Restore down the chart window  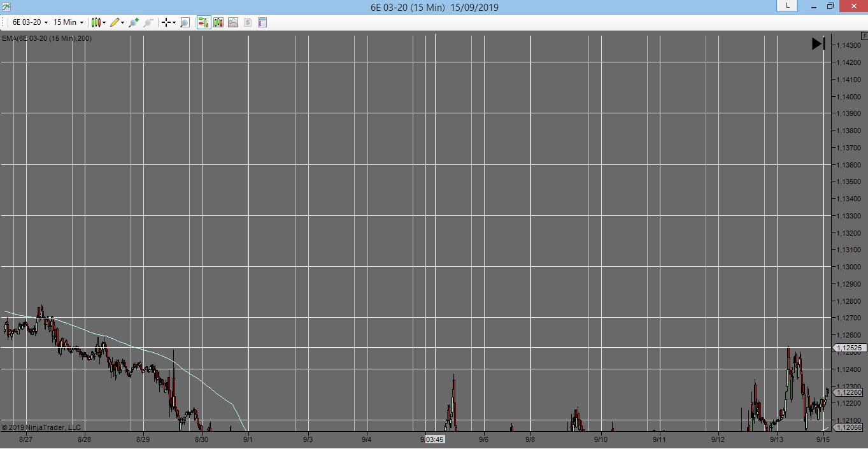(830, 6)
